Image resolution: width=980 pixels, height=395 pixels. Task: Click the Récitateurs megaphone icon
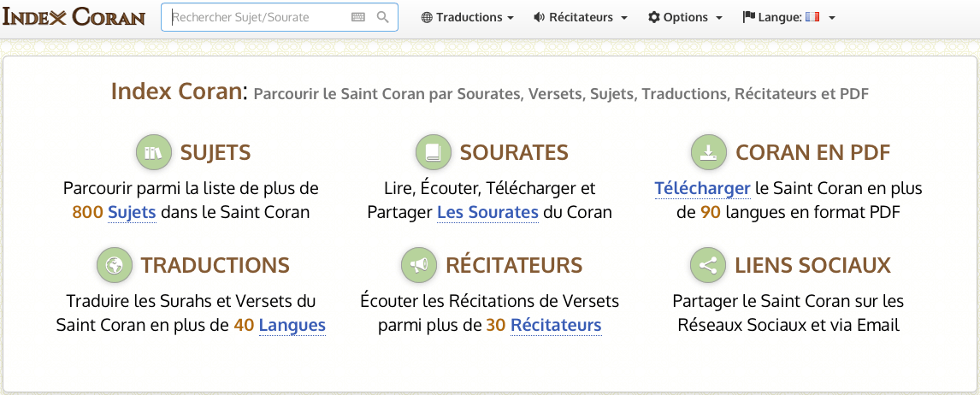tap(419, 265)
